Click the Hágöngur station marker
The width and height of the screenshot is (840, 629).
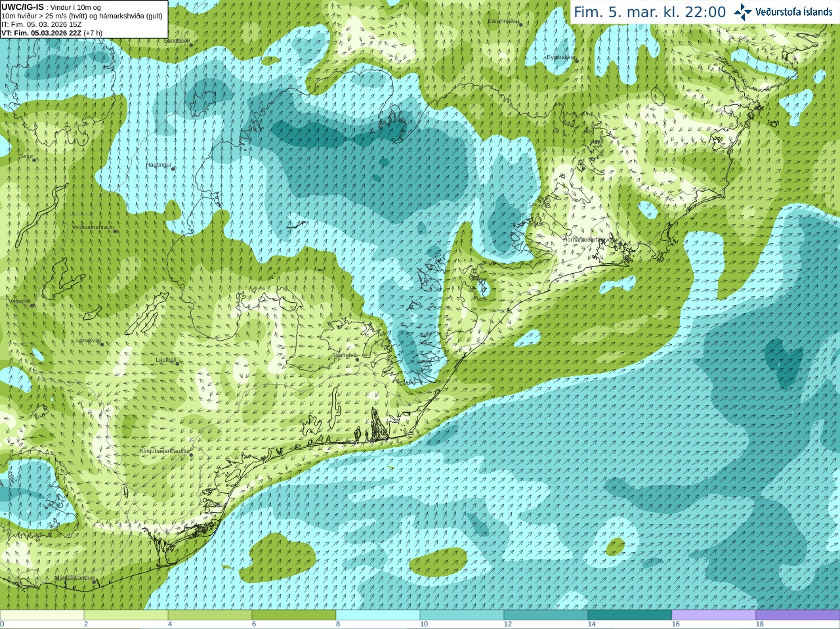coord(173,169)
